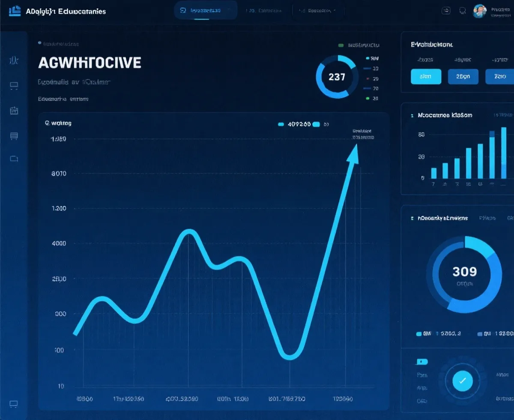Toggle the cyan series legend above line chart
The image size is (514, 420).
[281, 124]
